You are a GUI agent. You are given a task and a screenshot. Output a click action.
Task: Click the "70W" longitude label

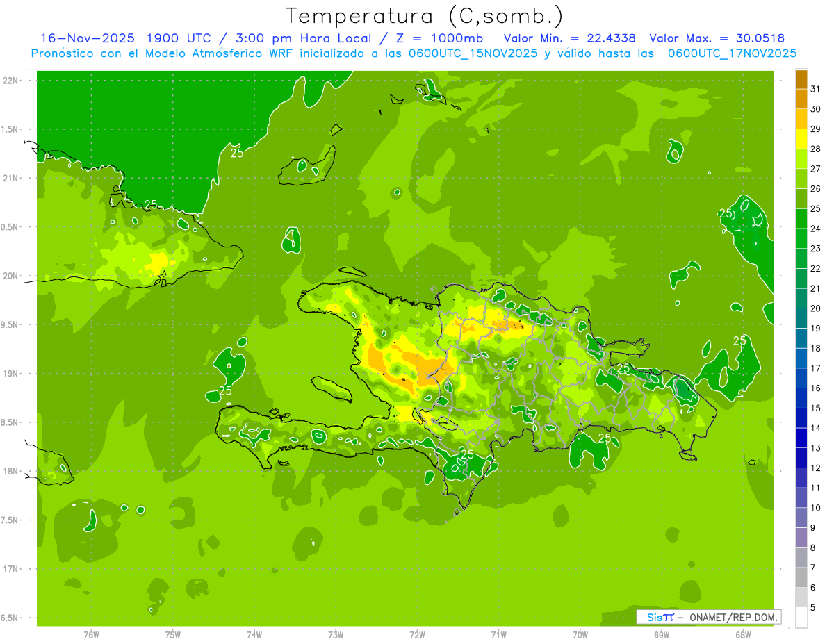click(x=580, y=635)
